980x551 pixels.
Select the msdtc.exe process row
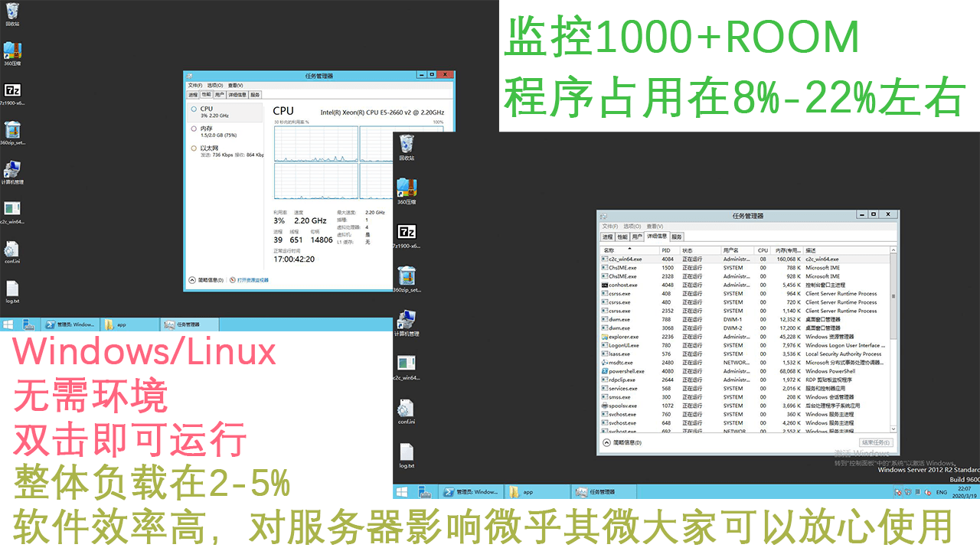[x=744, y=363]
